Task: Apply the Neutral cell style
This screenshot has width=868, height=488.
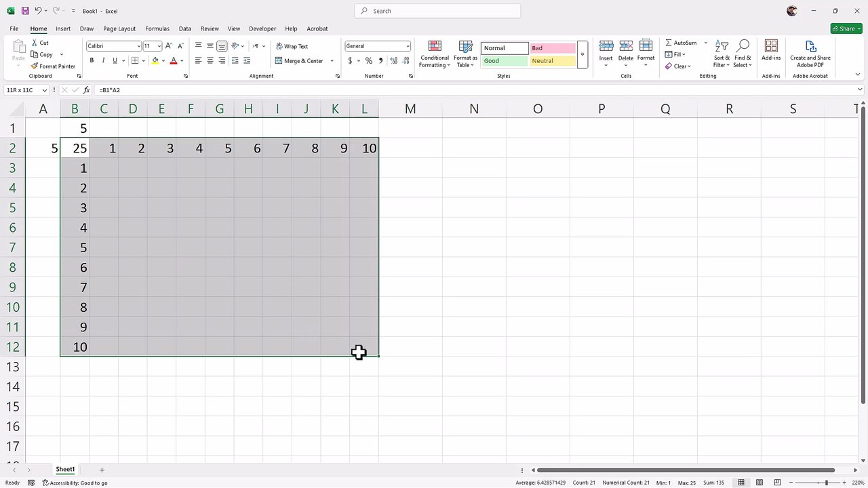Action: 552,61
